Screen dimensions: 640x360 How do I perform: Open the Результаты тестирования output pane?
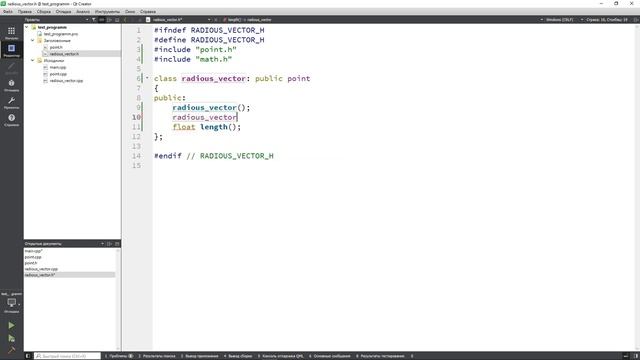click(x=380, y=356)
